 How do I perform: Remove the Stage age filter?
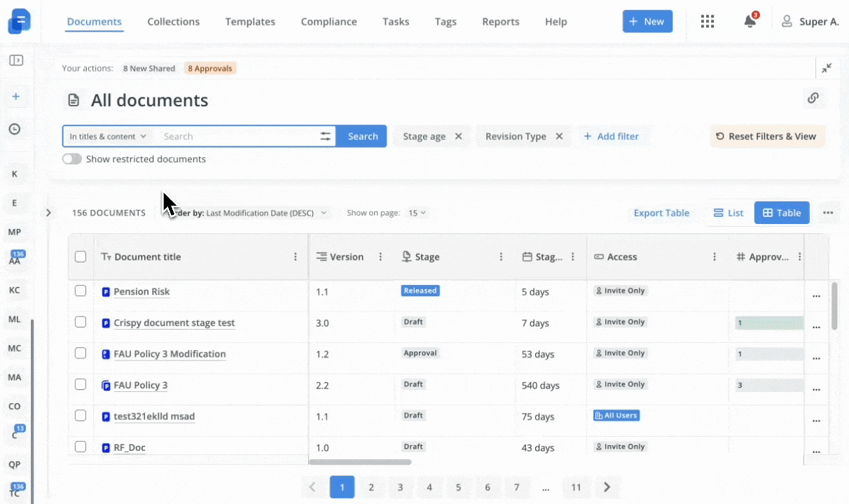click(458, 136)
